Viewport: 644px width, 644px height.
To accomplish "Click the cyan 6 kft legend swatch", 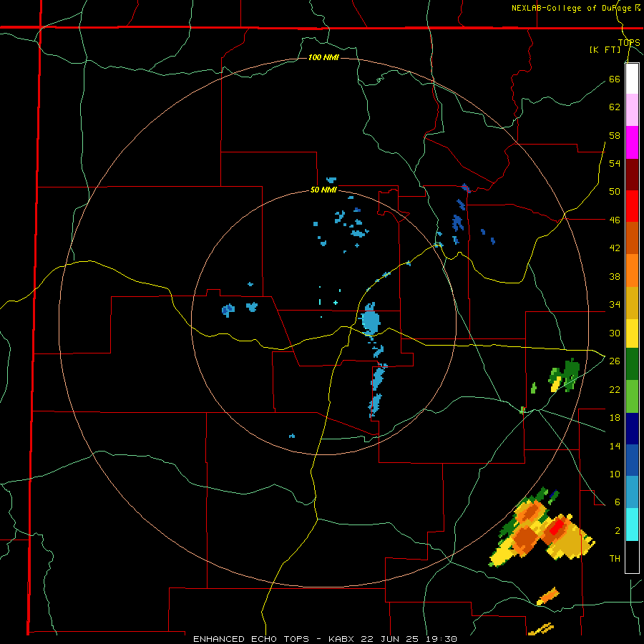I will [x=632, y=525].
